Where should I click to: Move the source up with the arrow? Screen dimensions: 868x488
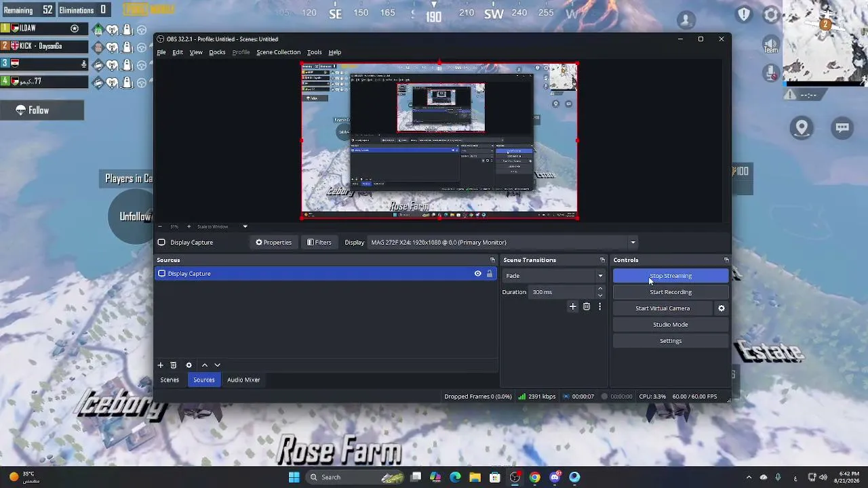pyautogui.click(x=205, y=365)
